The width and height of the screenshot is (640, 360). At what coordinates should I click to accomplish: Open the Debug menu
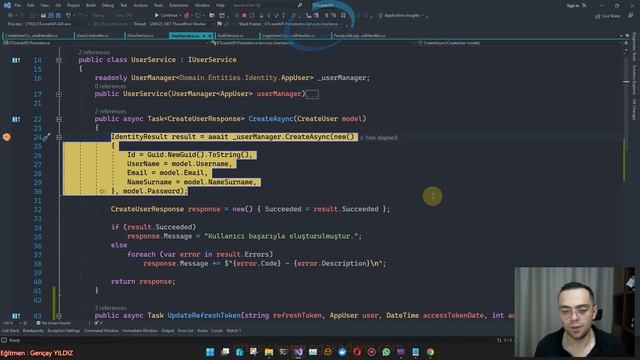click(x=107, y=5)
